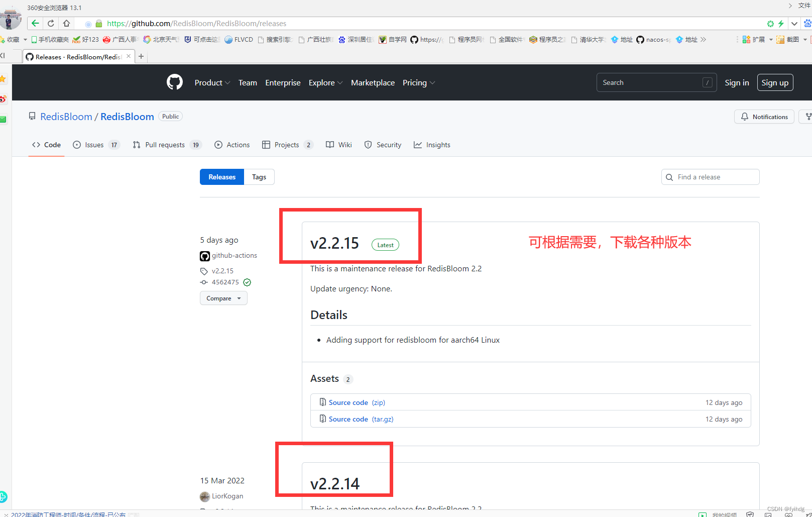Select the Tags toggle button
This screenshot has height=517, width=812.
[259, 177]
